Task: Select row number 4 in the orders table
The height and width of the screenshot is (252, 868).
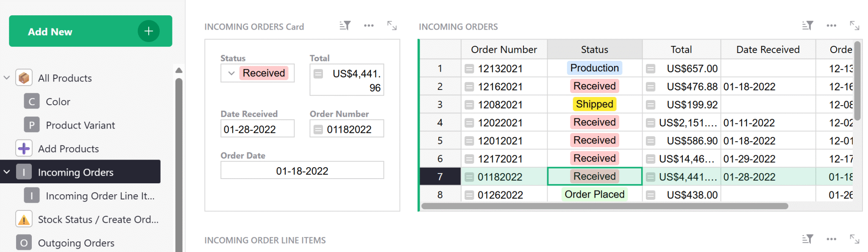Action: [x=440, y=123]
